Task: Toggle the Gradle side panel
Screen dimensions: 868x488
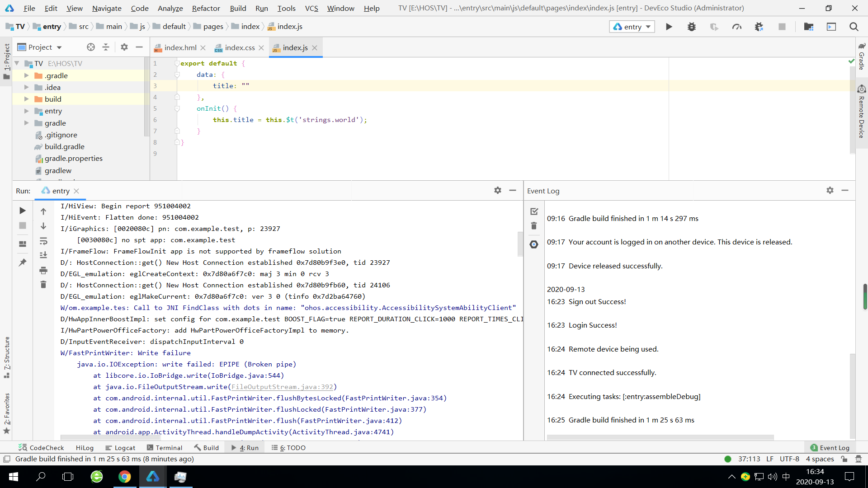Action: coord(862,56)
